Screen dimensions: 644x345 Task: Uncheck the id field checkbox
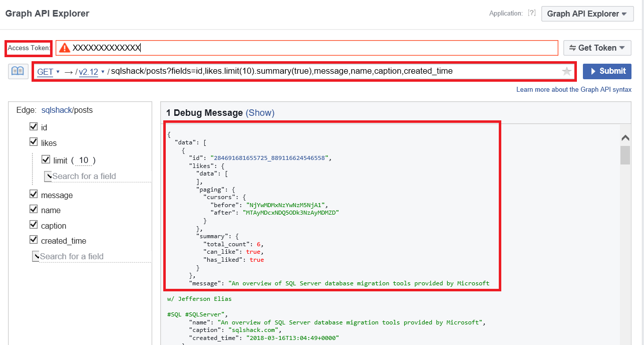(34, 127)
